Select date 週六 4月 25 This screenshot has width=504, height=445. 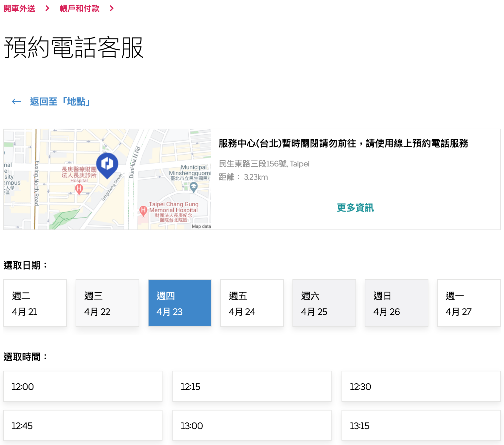pyautogui.click(x=324, y=303)
